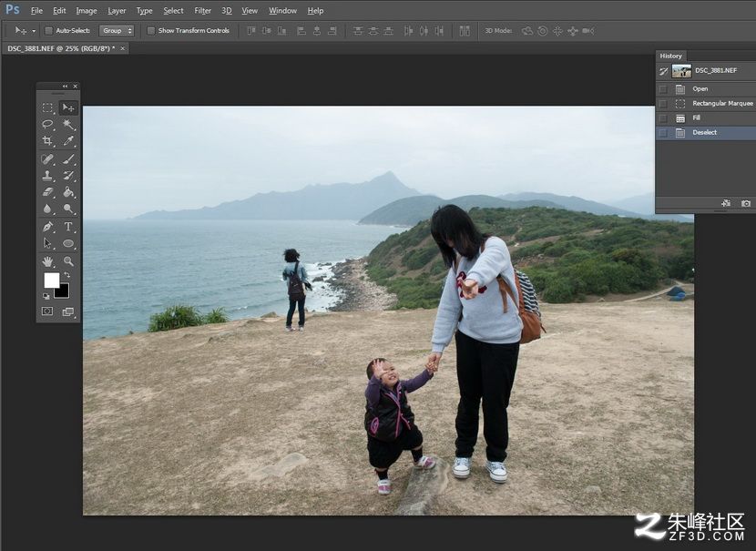
Task: Select the Paint Bucket tool
Action: click(x=68, y=192)
